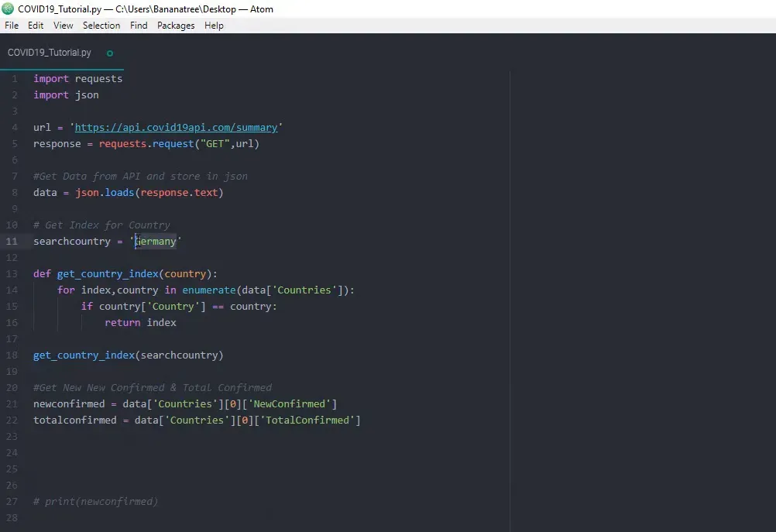Screen dimensions: 776x532
Task: Open the File menu
Action: [x=12, y=26]
